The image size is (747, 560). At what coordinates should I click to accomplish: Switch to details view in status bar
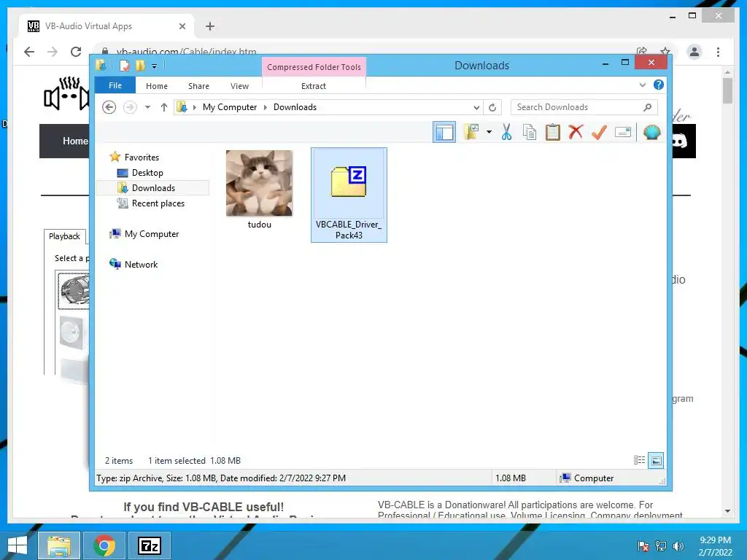tap(639, 461)
